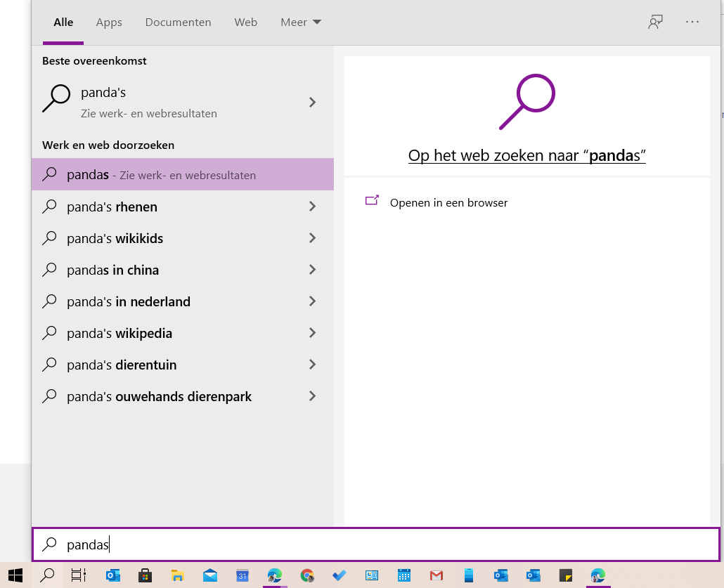The height and width of the screenshot is (588, 724).
Task: Open Sticky Notes from the taskbar
Action: [566, 575]
